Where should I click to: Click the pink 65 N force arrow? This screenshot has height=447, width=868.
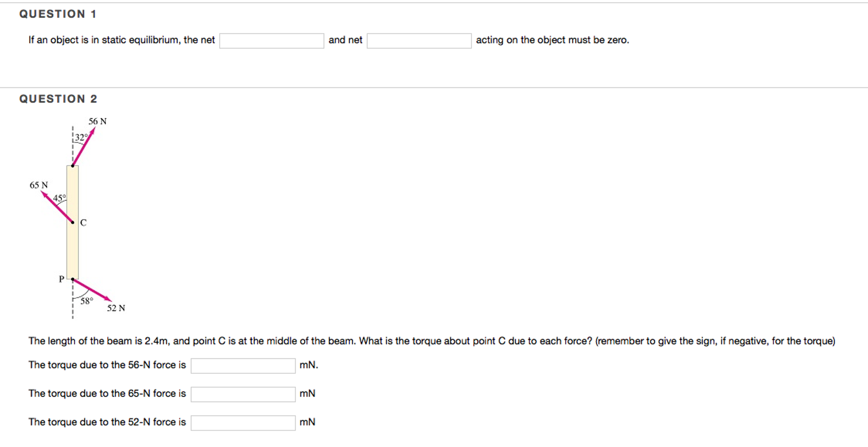click(57, 207)
